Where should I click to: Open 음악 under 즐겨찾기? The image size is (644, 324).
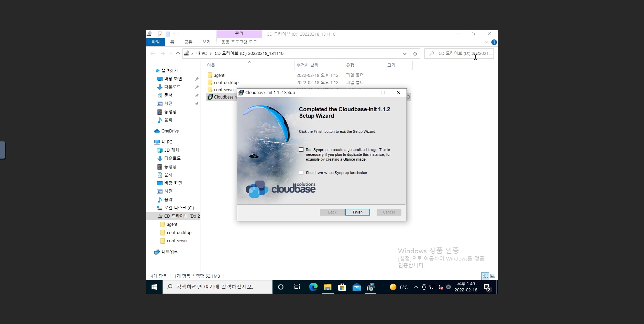168,120
